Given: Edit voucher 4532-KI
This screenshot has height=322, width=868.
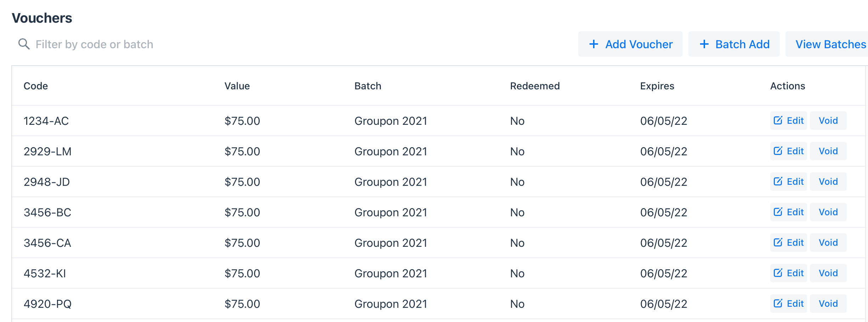Looking at the screenshot, I should pyautogui.click(x=789, y=273).
